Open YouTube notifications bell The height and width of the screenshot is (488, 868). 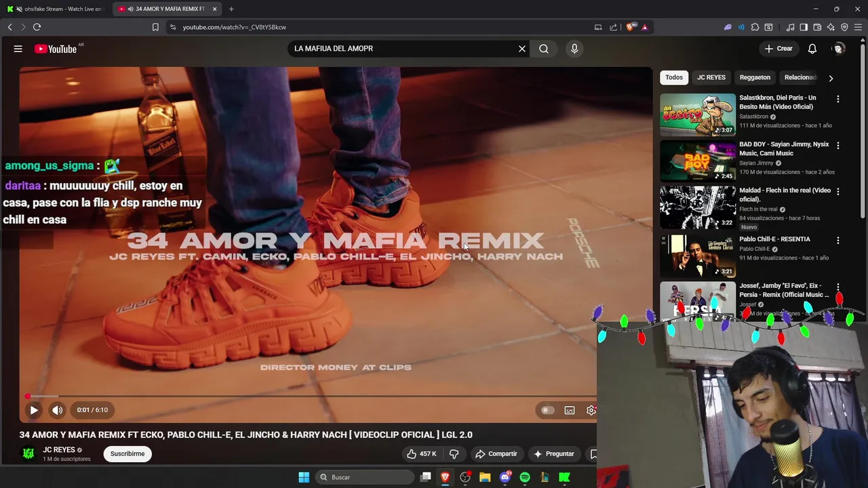pos(812,49)
